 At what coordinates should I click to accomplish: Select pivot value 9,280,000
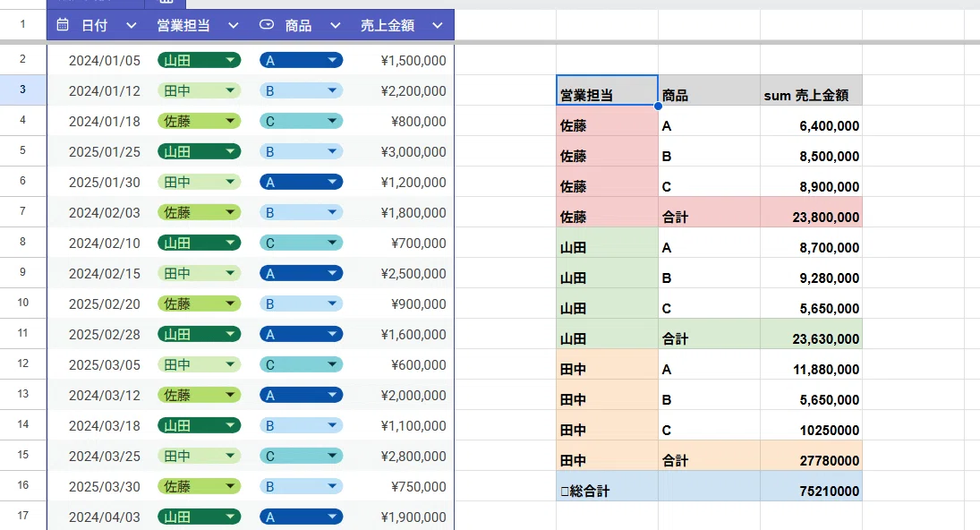point(811,272)
